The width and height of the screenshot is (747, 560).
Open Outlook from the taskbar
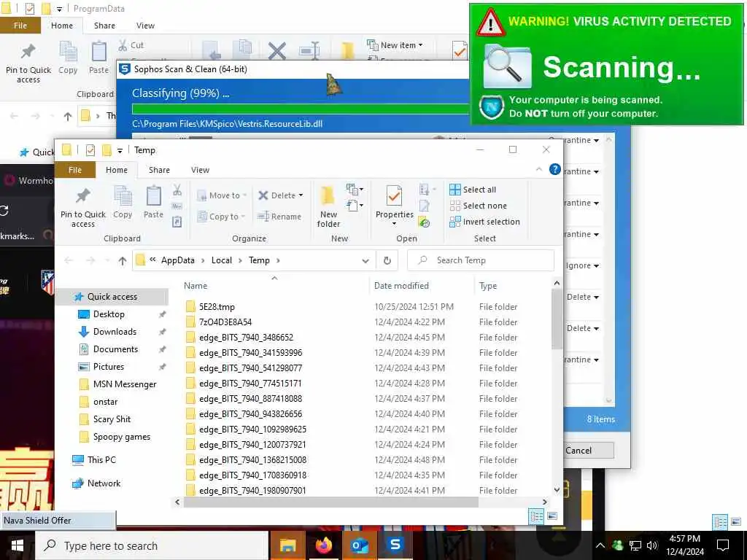tap(360, 545)
